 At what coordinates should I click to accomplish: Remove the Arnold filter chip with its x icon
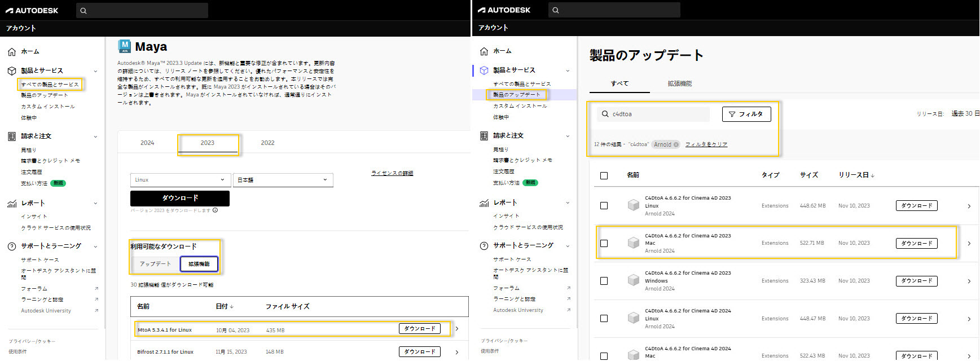pos(676,144)
